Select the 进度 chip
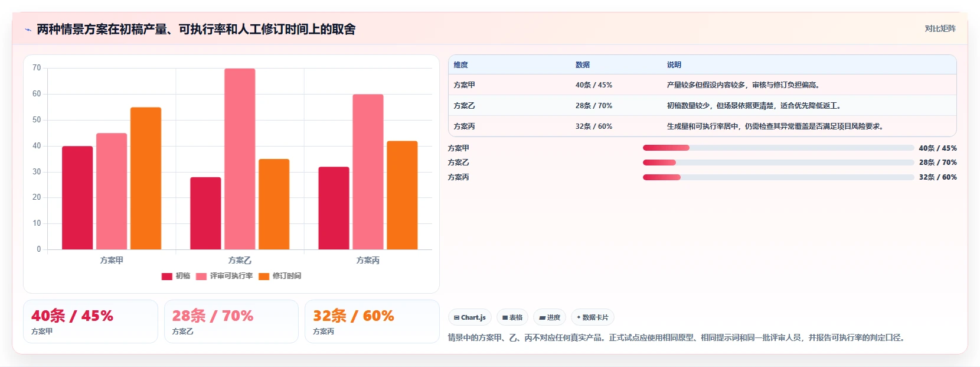This screenshot has height=367, width=980. (550, 317)
